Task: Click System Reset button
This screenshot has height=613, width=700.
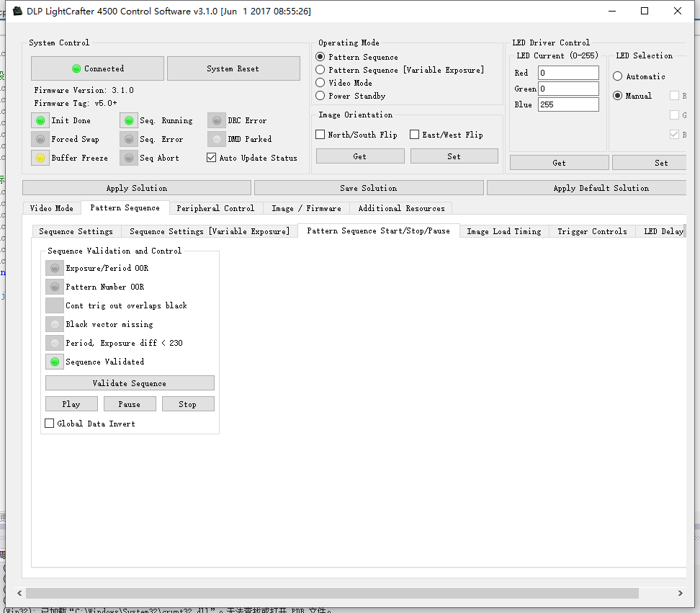Action: point(233,68)
